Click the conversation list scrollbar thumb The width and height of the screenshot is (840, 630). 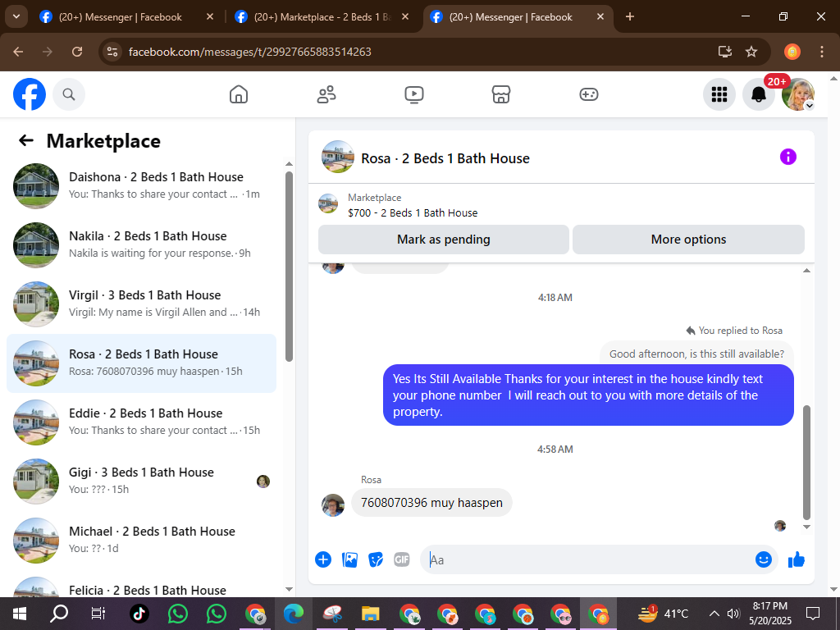[290, 267]
